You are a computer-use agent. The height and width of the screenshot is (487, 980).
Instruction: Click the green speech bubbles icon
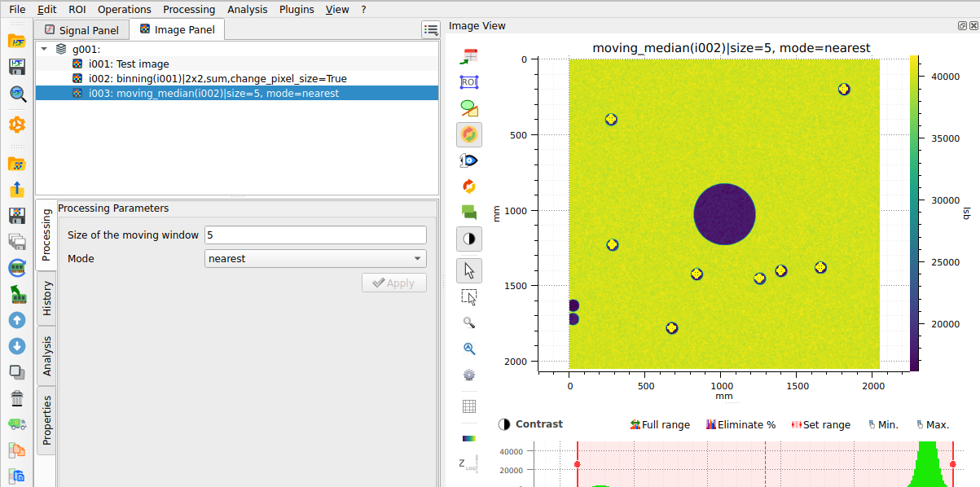click(469, 213)
